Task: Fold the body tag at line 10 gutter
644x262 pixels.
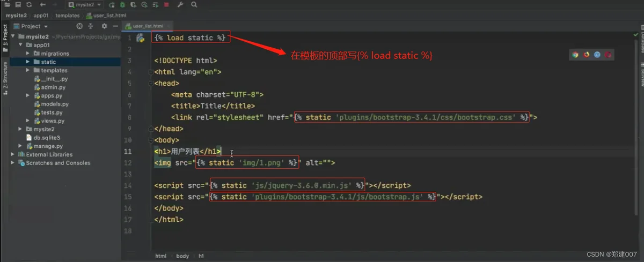Action: pyautogui.click(x=150, y=140)
